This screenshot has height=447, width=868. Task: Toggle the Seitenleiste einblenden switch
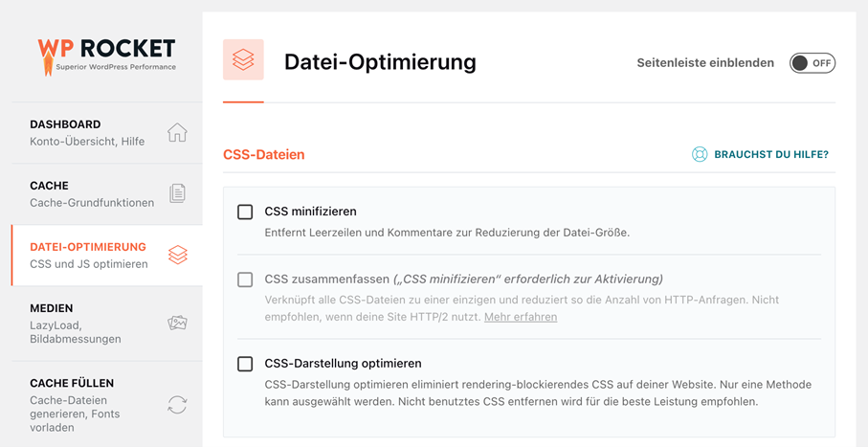point(812,63)
